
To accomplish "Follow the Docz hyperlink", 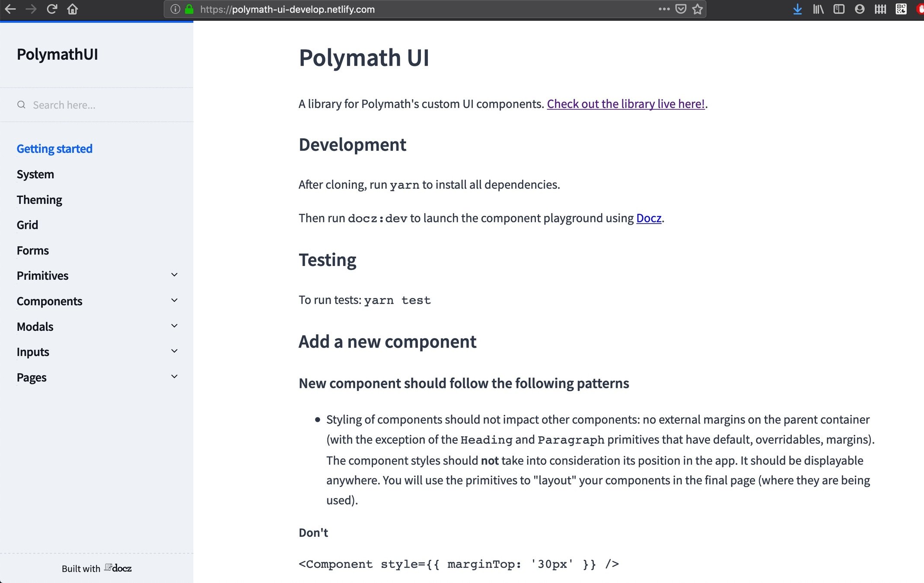I will [648, 218].
